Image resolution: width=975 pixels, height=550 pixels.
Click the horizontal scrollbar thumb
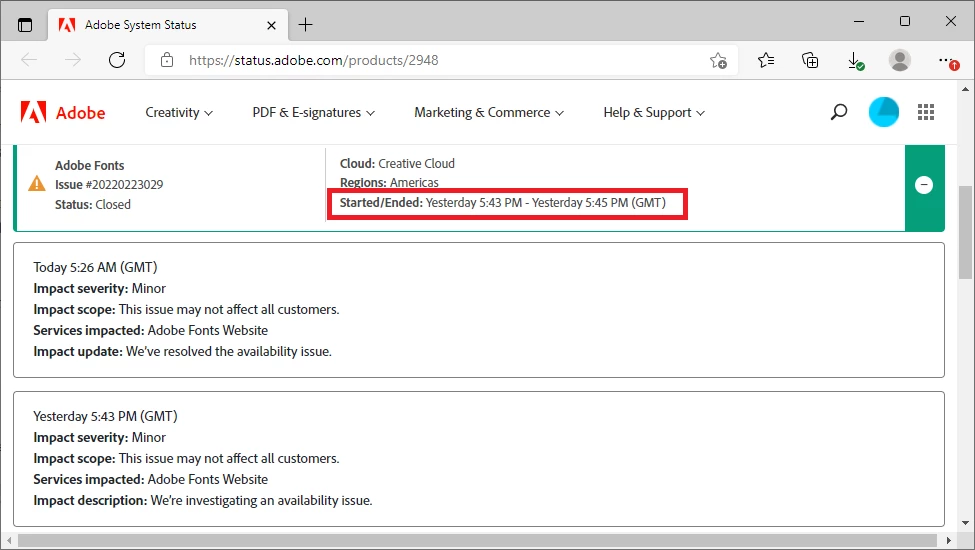click(478, 540)
